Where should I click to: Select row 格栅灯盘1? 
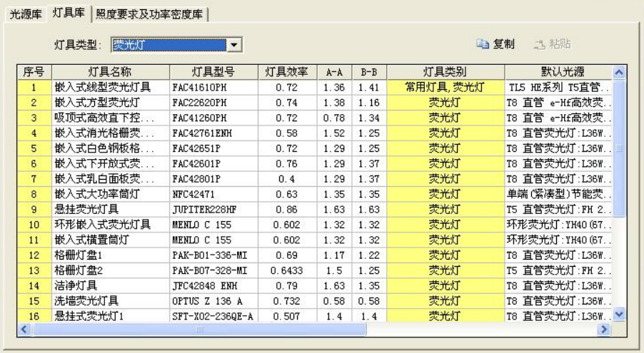coord(315,255)
